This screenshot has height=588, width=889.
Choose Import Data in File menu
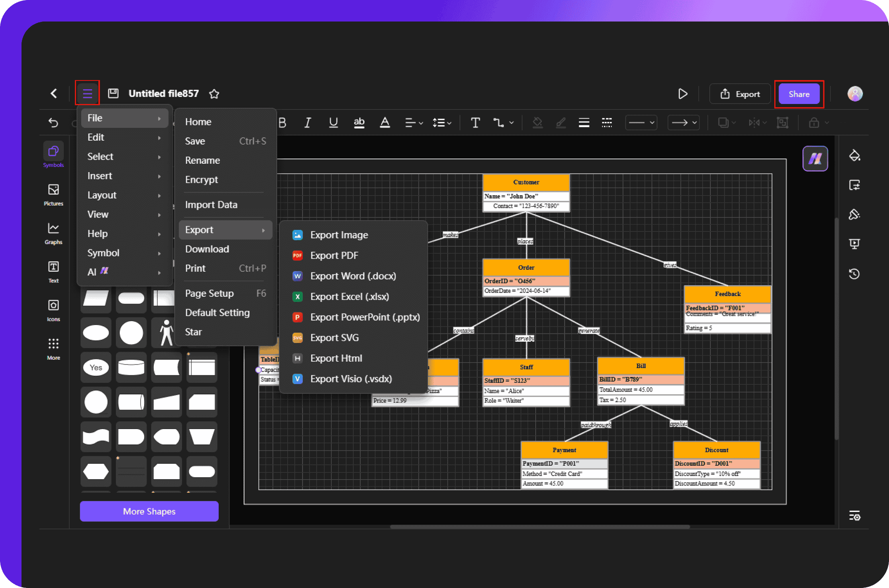(x=225, y=205)
